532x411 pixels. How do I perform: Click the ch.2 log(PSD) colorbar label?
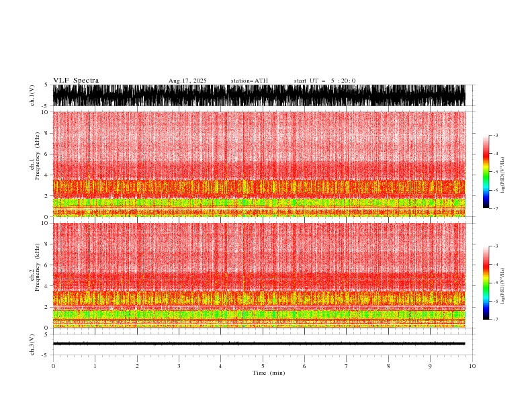click(502, 285)
